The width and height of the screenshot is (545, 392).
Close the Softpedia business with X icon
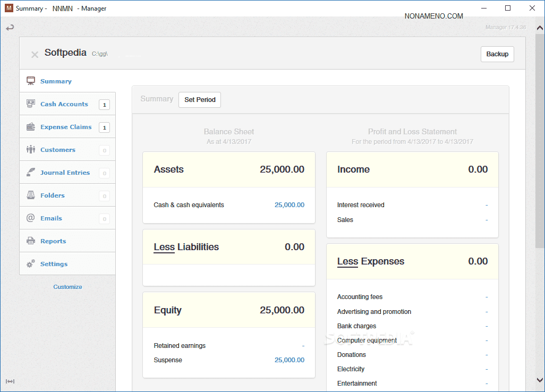(35, 54)
